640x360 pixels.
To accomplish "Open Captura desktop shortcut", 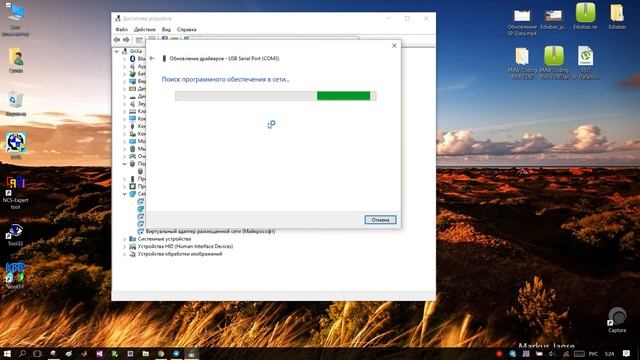I will coord(617,320).
